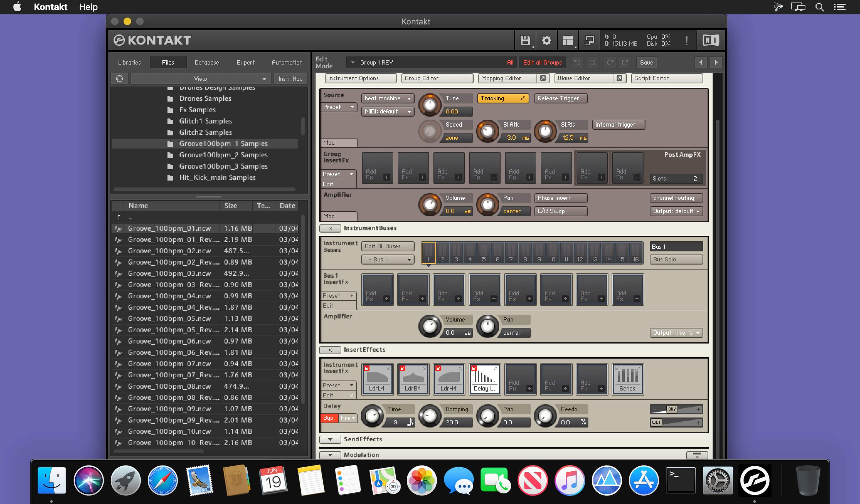The width and height of the screenshot is (860, 504).
Task: Toggle Bus Solo
Action: 676,259
